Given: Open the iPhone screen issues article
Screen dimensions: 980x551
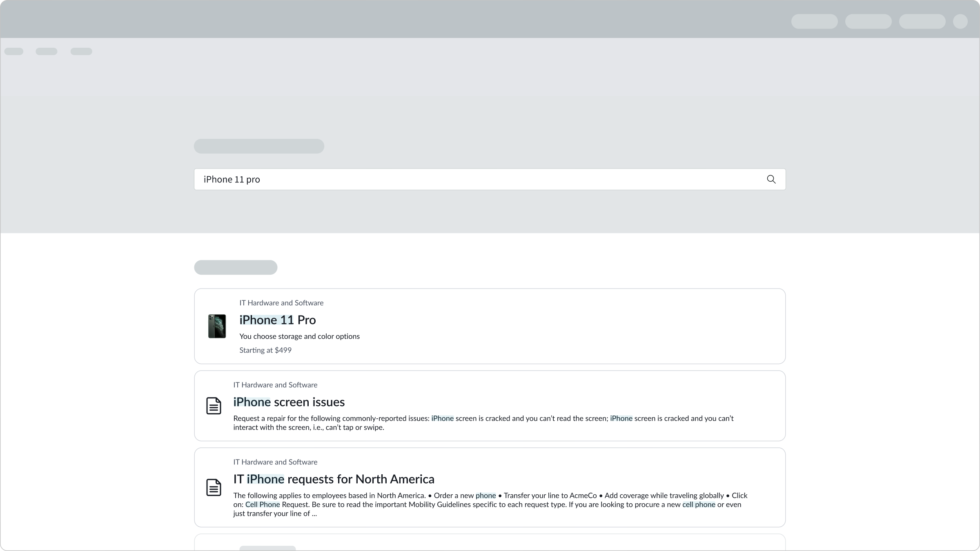Looking at the screenshot, I should tap(289, 402).
